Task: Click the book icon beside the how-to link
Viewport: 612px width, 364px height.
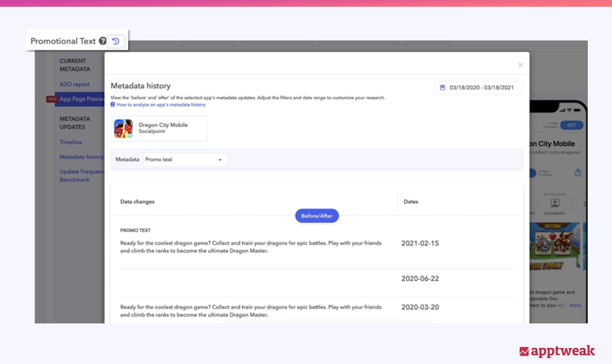Action: 113,105
